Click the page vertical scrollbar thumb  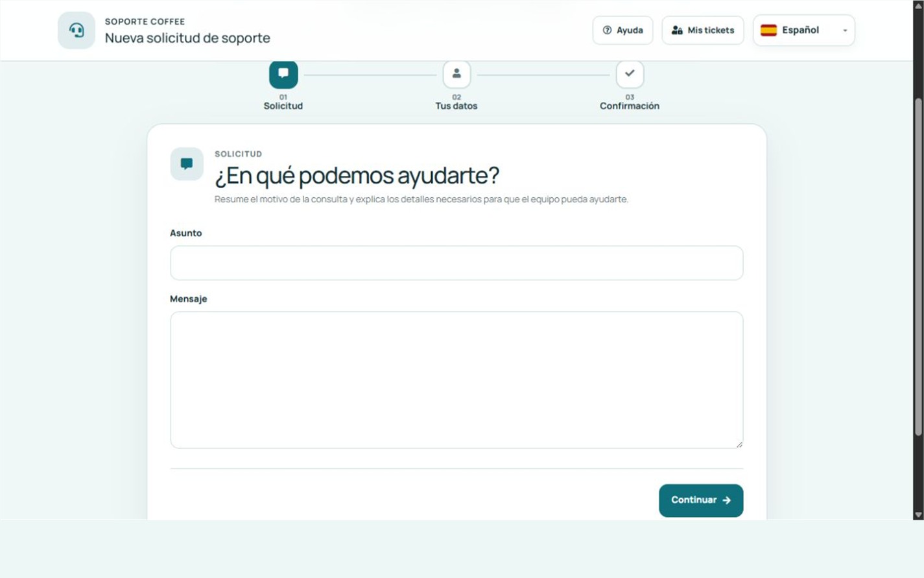pos(918,266)
